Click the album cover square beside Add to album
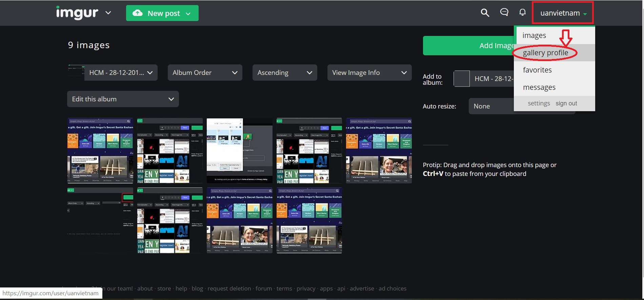The height and width of the screenshot is (300, 644). tap(462, 79)
